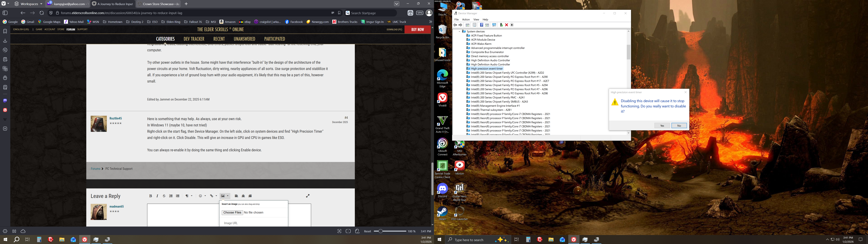Toggle italic formatting in reply editor
The height and width of the screenshot is (244, 868).
[x=157, y=196]
